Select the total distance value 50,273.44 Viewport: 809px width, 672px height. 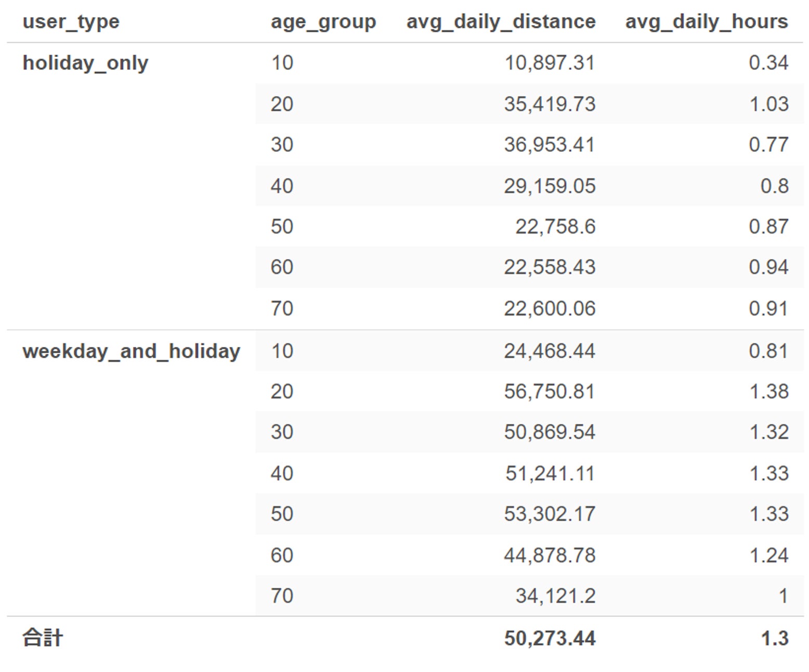(549, 638)
